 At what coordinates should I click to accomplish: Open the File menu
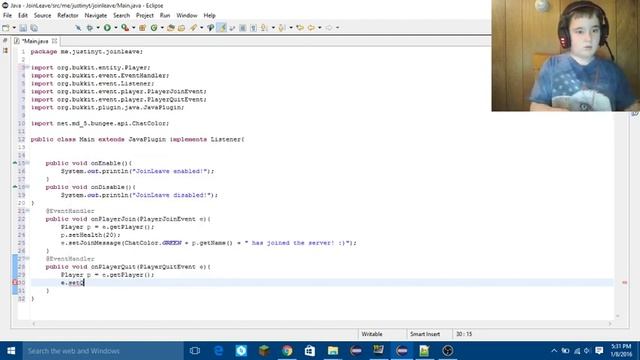coord(7,16)
